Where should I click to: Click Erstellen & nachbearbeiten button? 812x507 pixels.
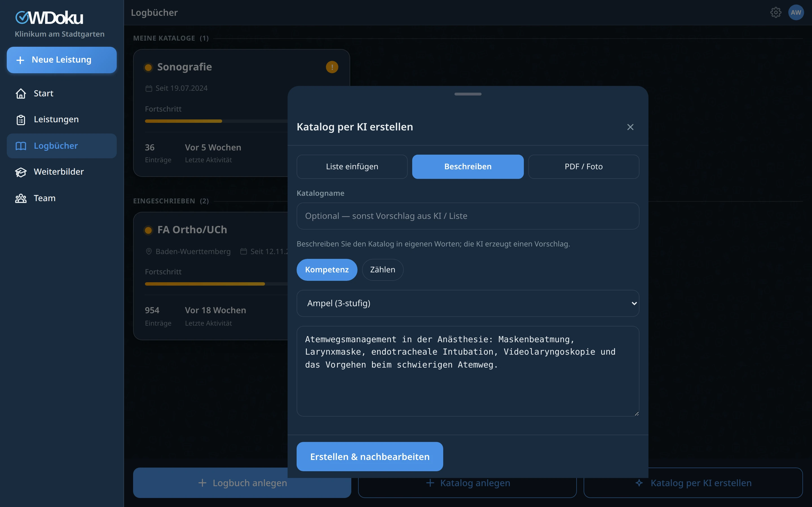[x=370, y=456]
